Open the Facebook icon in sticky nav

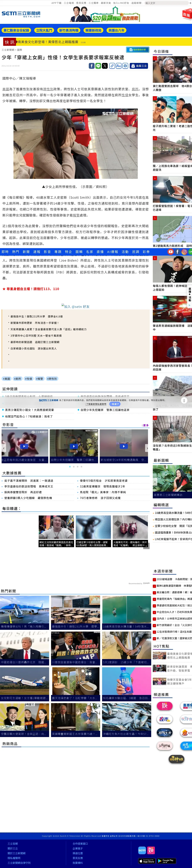click(177, 252)
